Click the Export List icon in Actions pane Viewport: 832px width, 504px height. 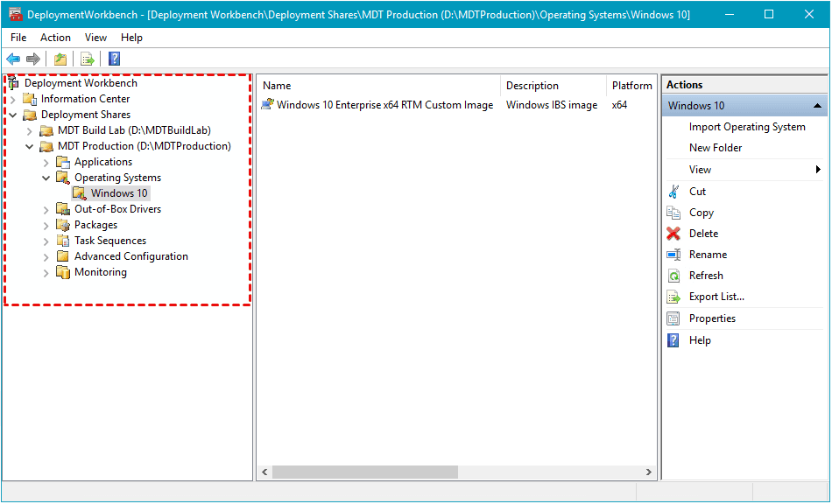click(x=673, y=297)
